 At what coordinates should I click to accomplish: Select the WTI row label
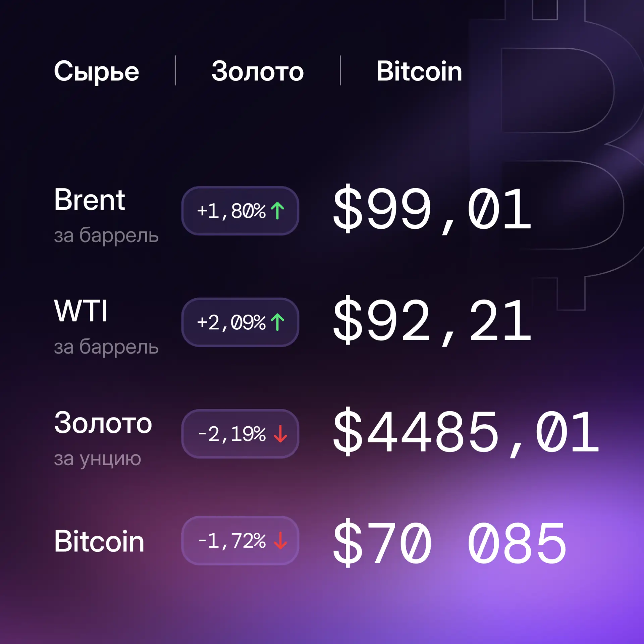(x=81, y=311)
